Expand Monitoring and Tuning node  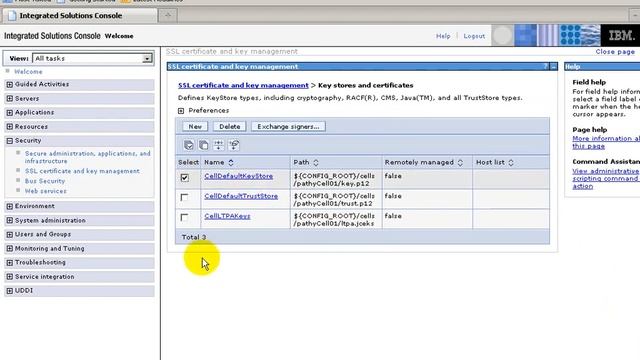click(x=10, y=249)
